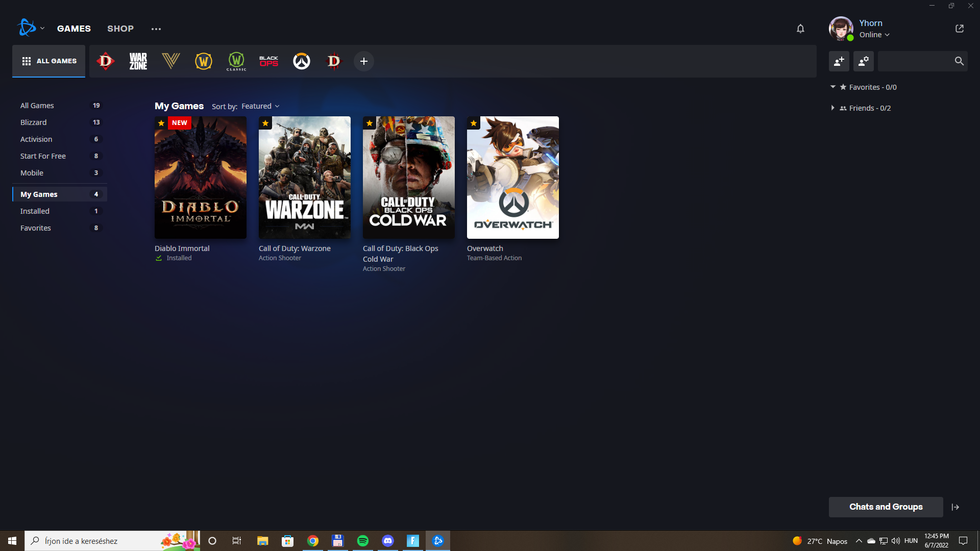Open Chats and Groups
This screenshot has height=551, width=980.
[886, 507]
